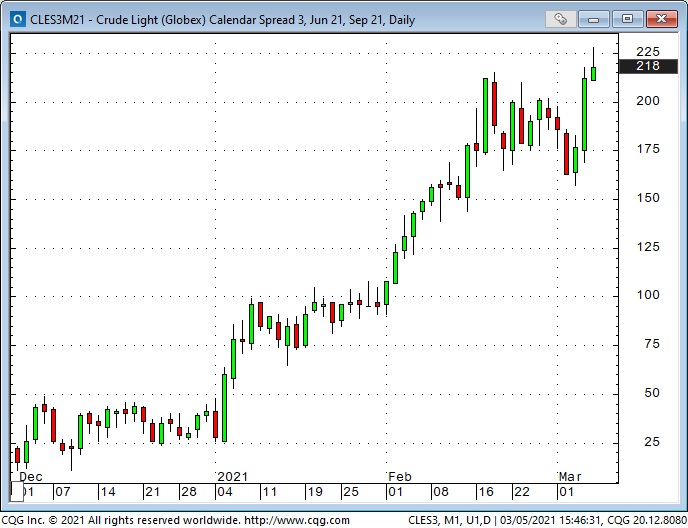
Task: Click the small box at time axis left corner
Action: 17,492
